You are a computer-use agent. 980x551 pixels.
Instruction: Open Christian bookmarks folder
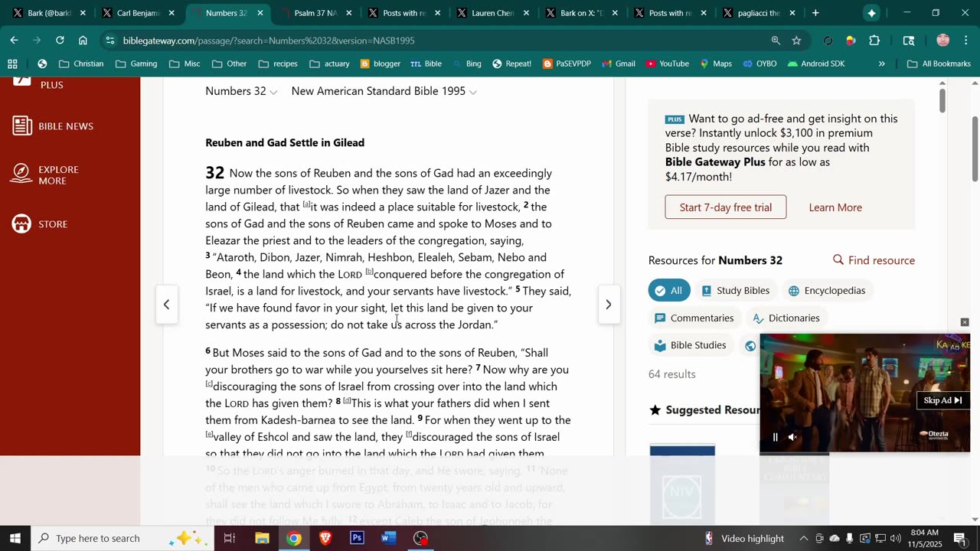(81, 64)
